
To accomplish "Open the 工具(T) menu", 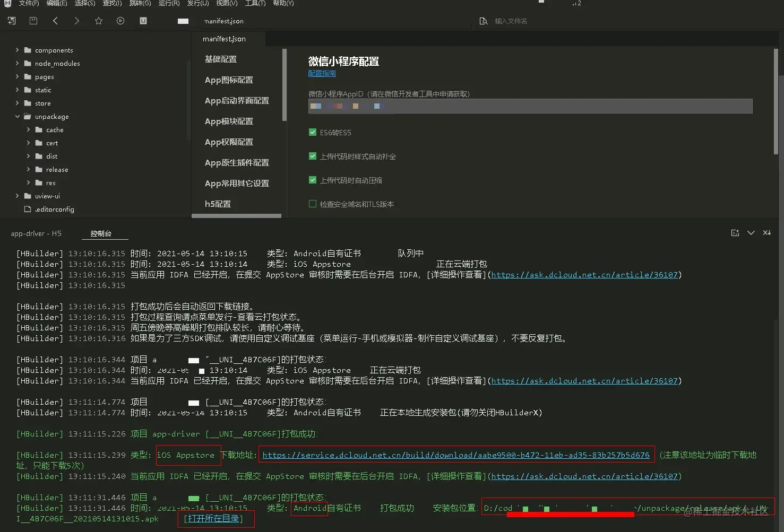I will tap(255, 3).
